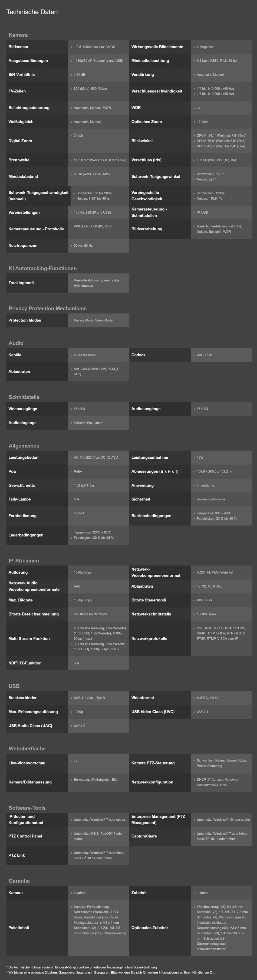Select the Protection Modes label

pos(25,320)
